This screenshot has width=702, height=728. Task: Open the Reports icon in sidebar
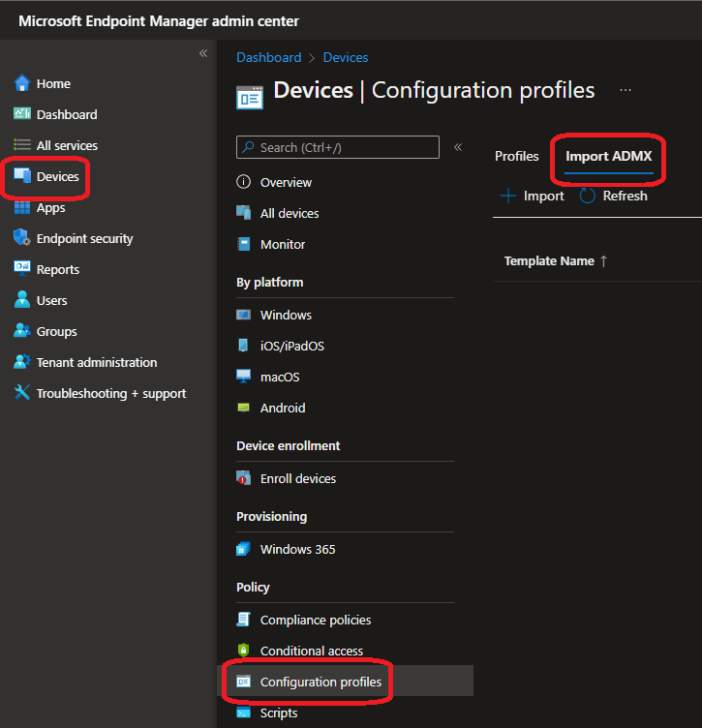(22, 269)
